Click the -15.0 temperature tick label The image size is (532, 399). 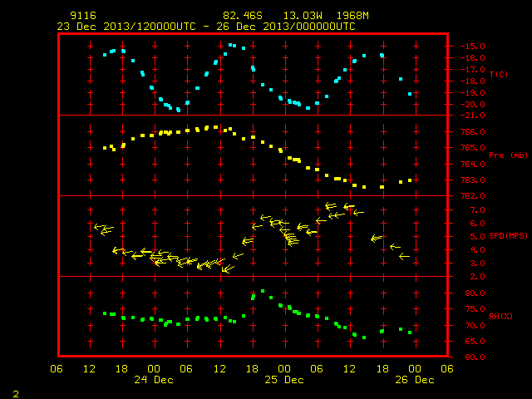(x=472, y=47)
